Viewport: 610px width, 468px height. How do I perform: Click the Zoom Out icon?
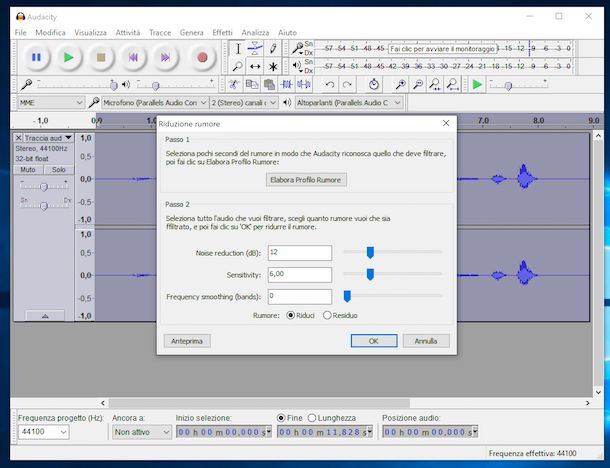(x=418, y=84)
